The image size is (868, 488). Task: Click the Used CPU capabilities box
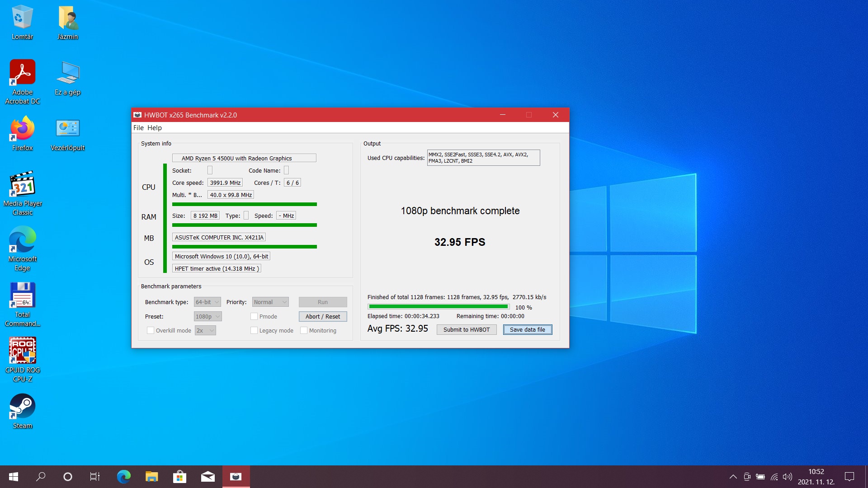(483, 158)
